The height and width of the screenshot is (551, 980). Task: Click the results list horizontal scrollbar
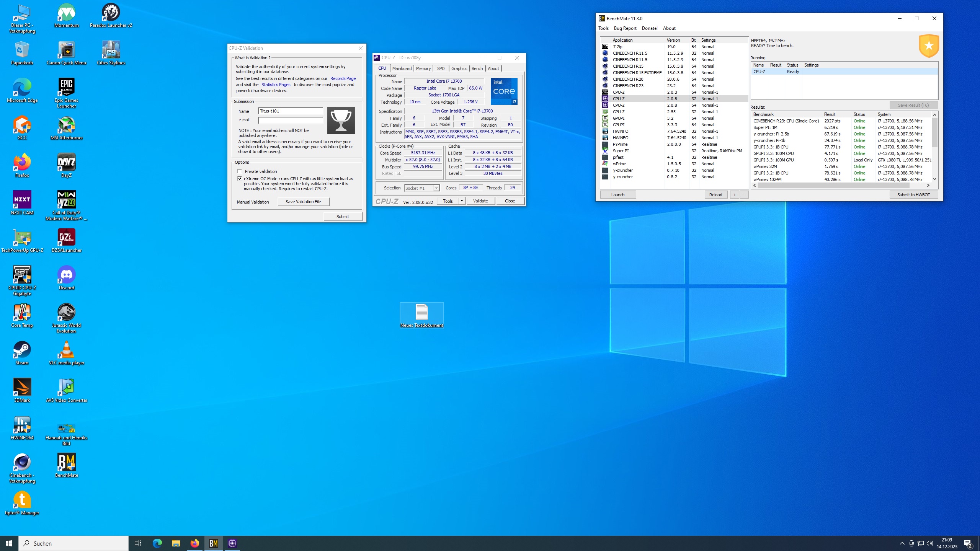pos(833,186)
